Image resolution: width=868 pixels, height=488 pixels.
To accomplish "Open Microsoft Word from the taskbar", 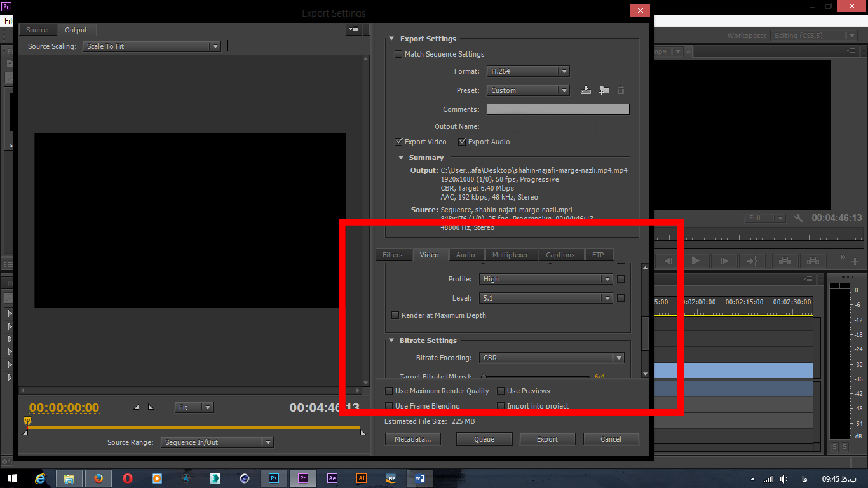I will pyautogui.click(x=420, y=478).
